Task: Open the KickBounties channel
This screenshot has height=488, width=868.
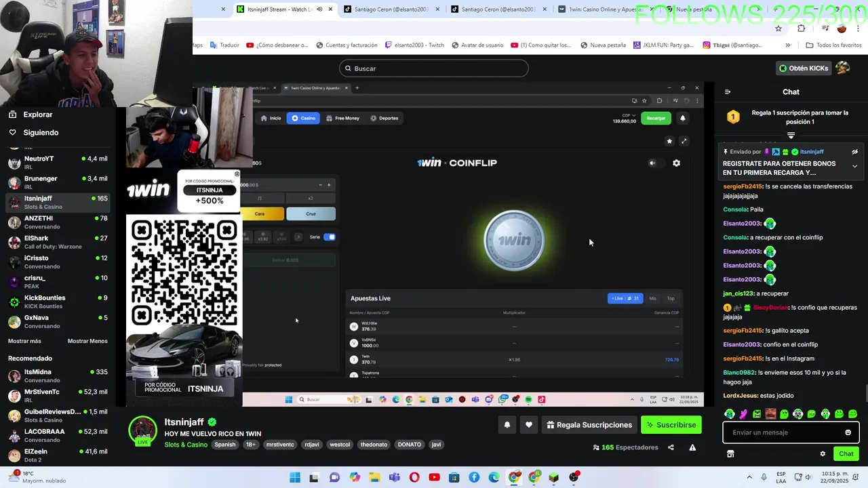Action: pyautogui.click(x=58, y=302)
